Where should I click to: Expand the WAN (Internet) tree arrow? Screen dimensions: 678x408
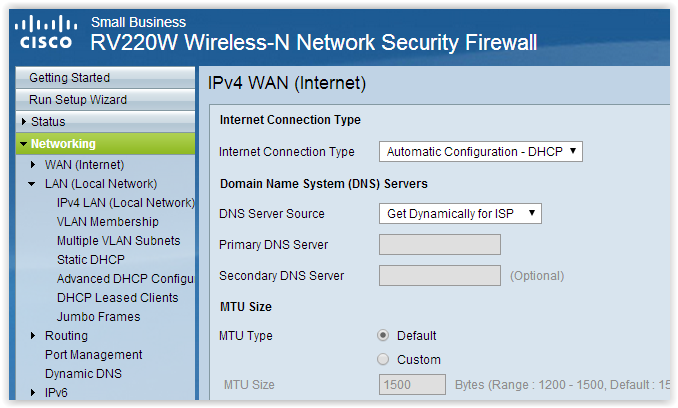[x=33, y=165]
